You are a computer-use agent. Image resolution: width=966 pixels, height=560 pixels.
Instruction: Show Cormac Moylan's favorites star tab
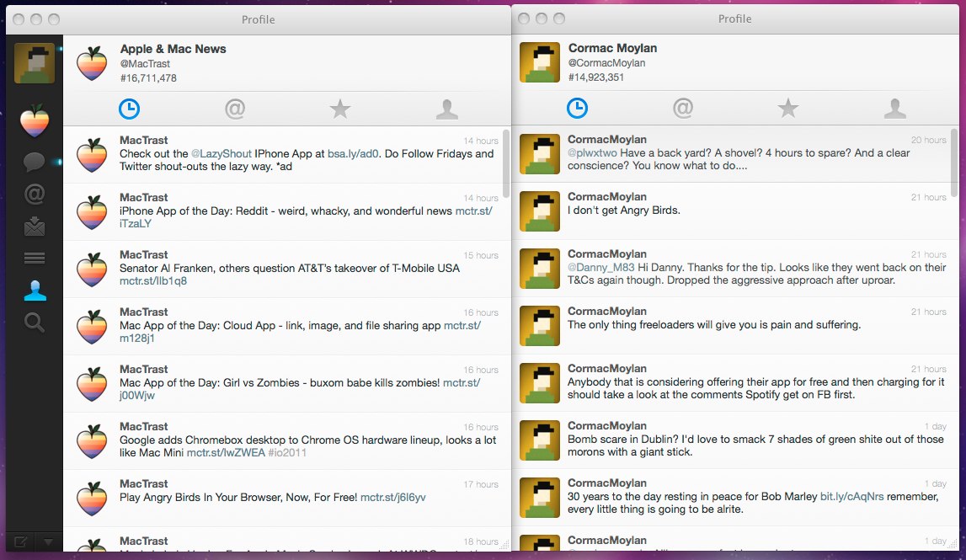click(787, 109)
